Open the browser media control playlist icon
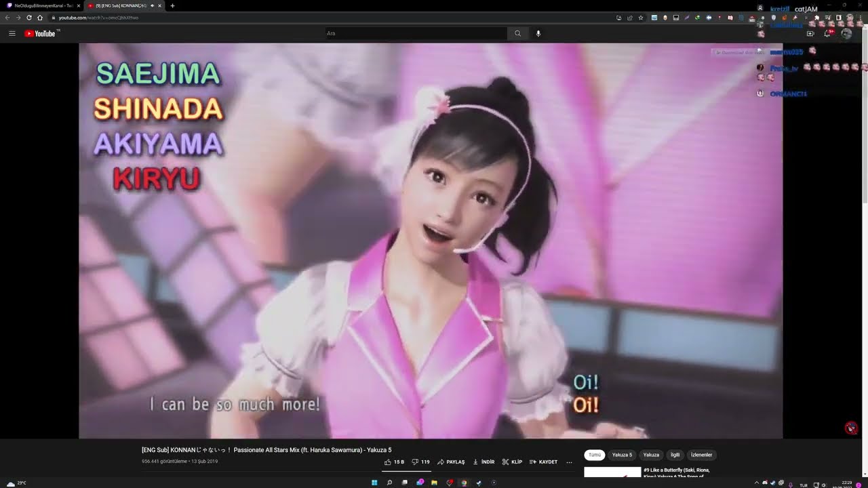The width and height of the screenshot is (868, 488). [828, 18]
